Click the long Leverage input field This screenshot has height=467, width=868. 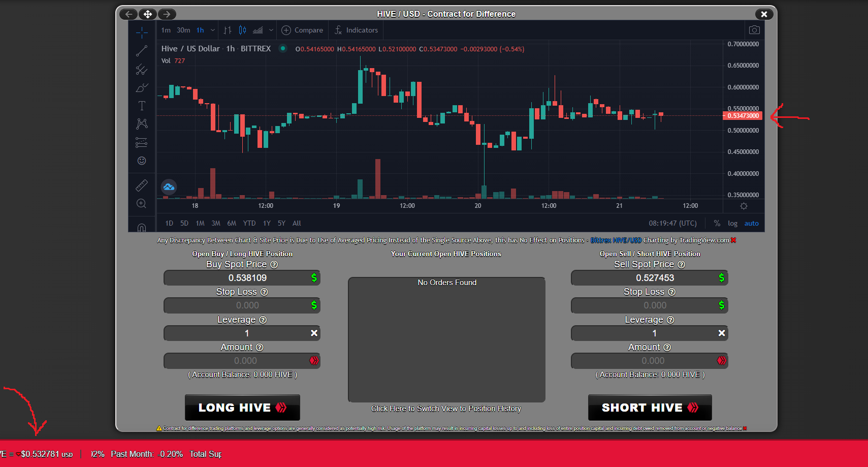[242, 333]
